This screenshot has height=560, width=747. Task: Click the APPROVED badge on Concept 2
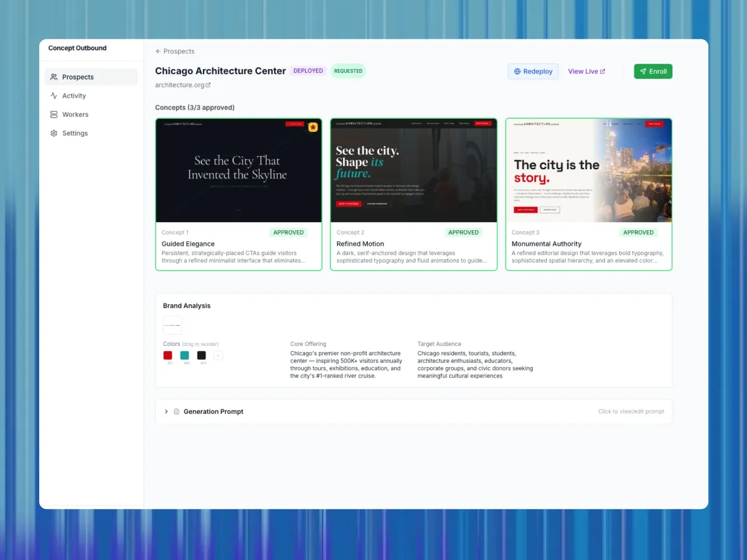(464, 233)
